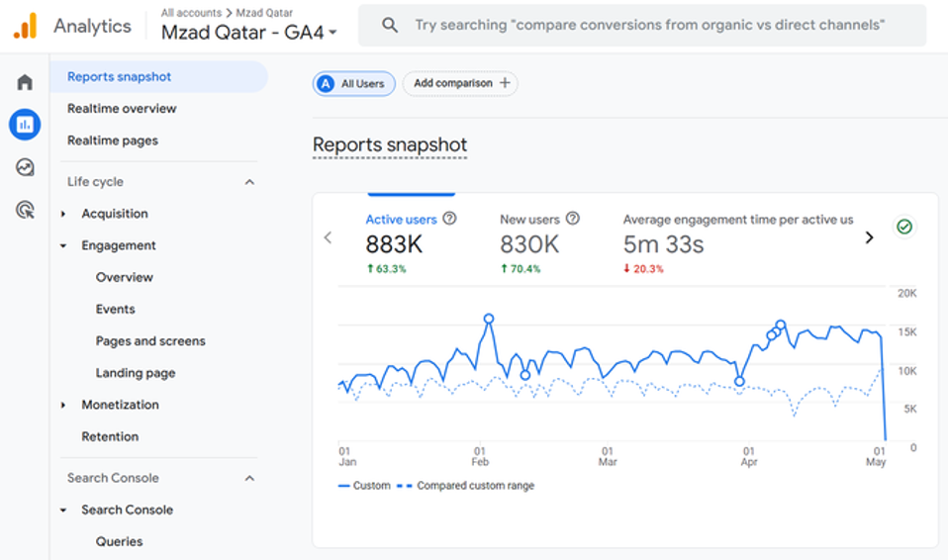948x560 pixels.
Task: Click the search magnifier icon
Action: click(390, 26)
